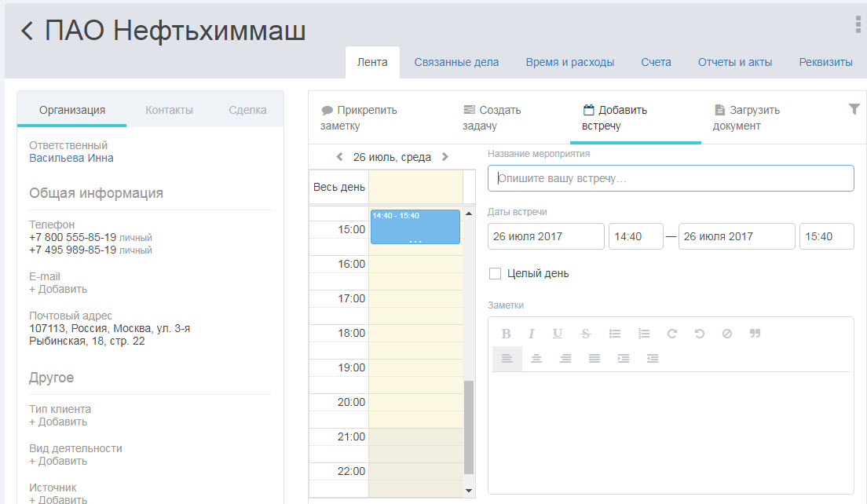867x504 pixels.
Task: Choose Создать задачу action
Action: [492, 118]
